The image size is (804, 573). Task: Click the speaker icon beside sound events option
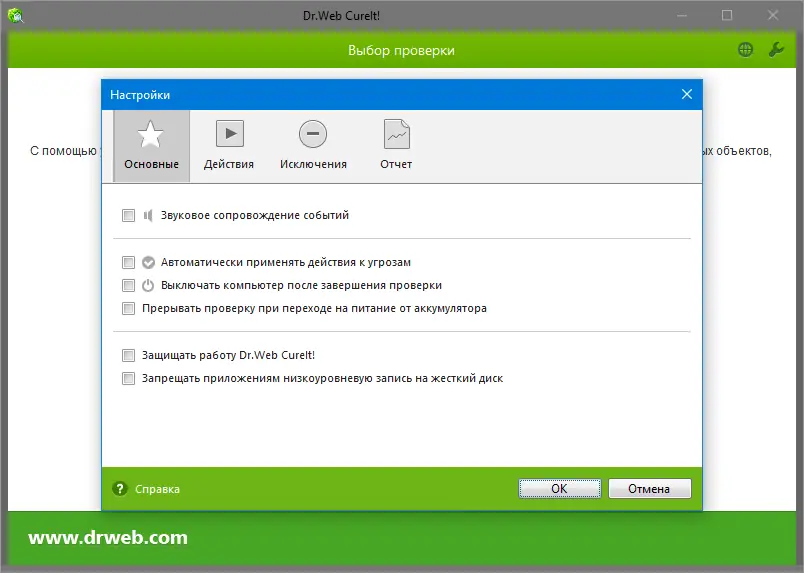coord(148,215)
